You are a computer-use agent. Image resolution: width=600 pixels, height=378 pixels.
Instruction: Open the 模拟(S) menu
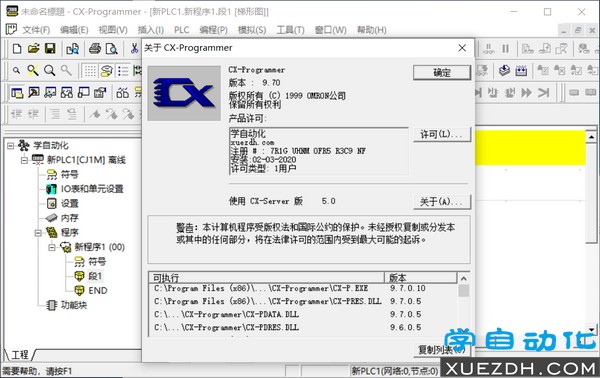pos(252,30)
